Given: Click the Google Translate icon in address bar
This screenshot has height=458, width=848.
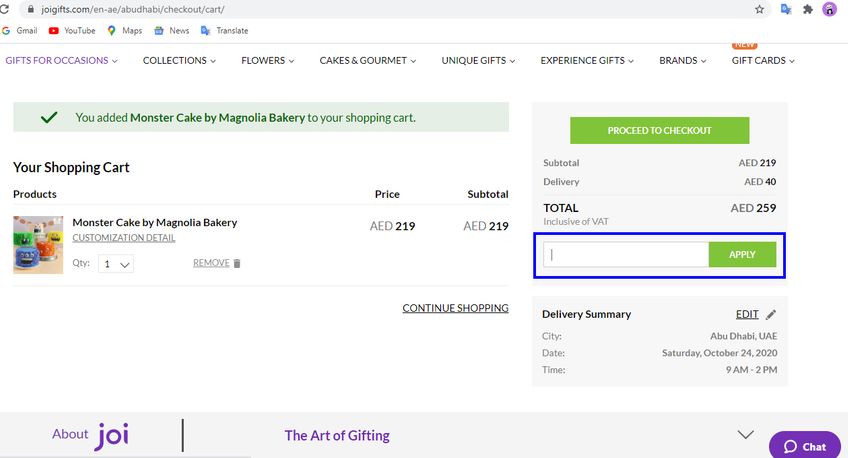Looking at the screenshot, I should pyautogui.click(x=786, y=9).
